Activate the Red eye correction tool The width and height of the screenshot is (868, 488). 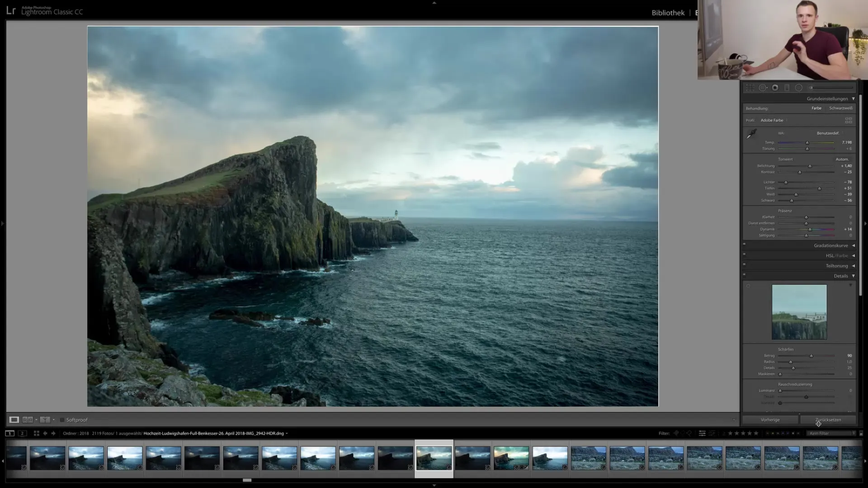click(x=775, y=88)
